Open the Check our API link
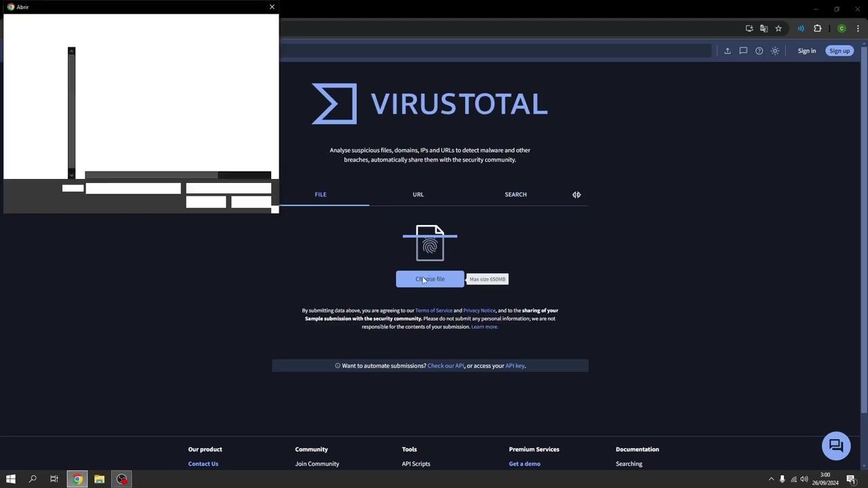 446,366
